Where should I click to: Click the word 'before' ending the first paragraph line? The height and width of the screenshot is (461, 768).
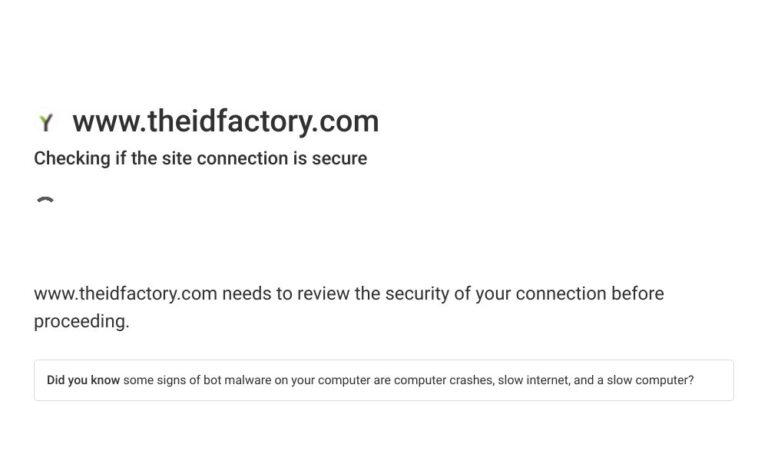click(x=638, y=294)
